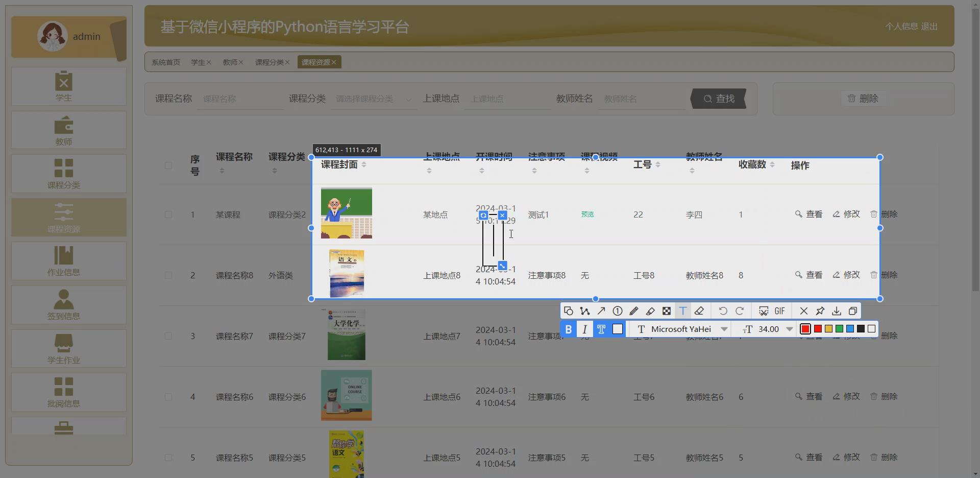Viewport: 980px width, 478px height.
Task: Click the 课程名称 input field
Action: (x=240, y=99)
